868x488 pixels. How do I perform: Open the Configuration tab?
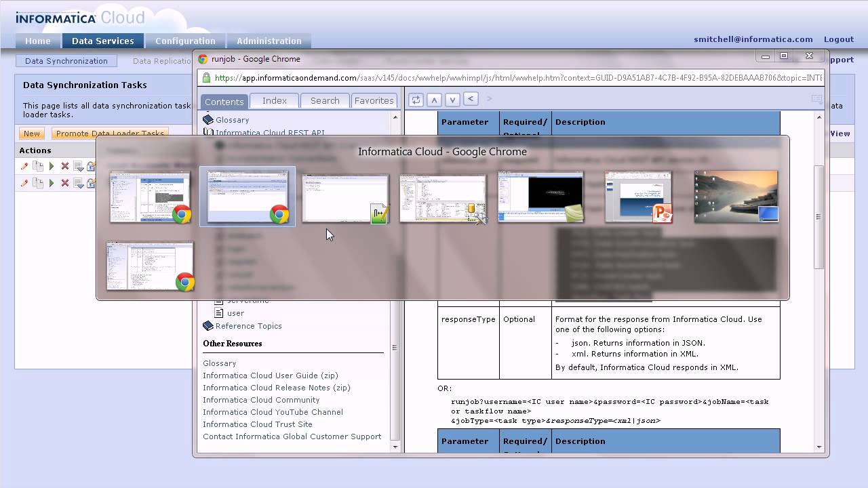pos(185,41)
